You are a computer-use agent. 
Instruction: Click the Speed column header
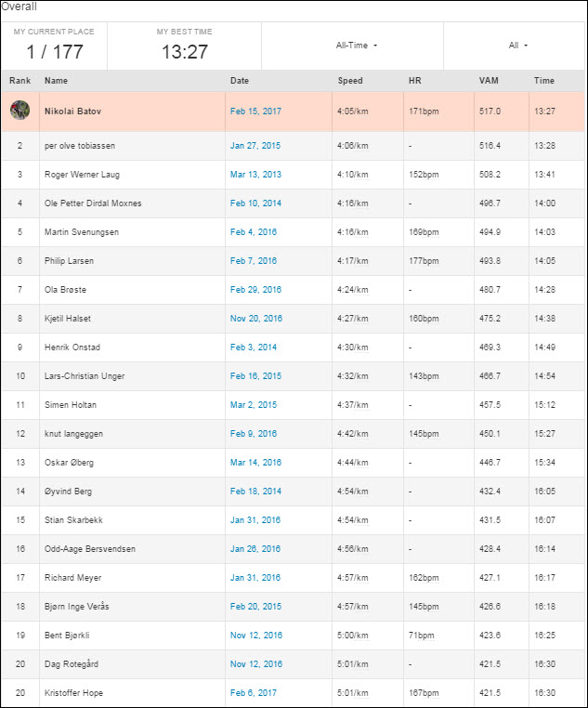pos(350,81)
